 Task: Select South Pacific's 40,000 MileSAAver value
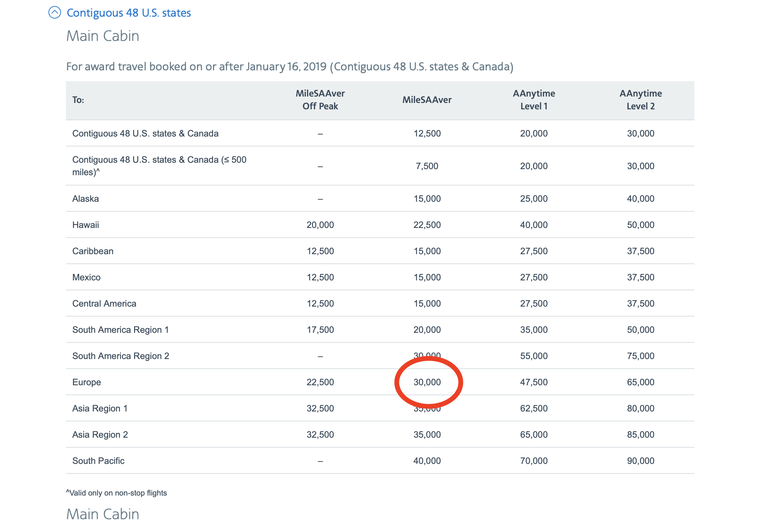click(x=427, y=461)
